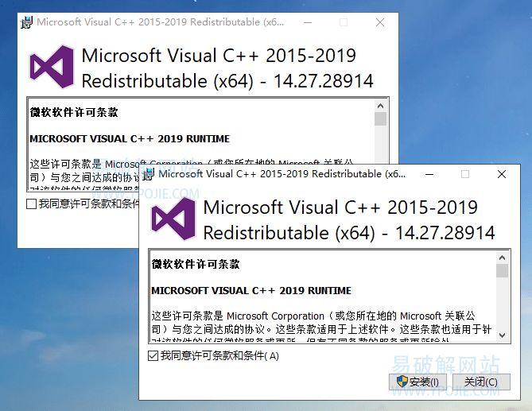Click the front window title bar text
Image resolution: width=532 pixels, height=411 pixels.
[282, 174]
